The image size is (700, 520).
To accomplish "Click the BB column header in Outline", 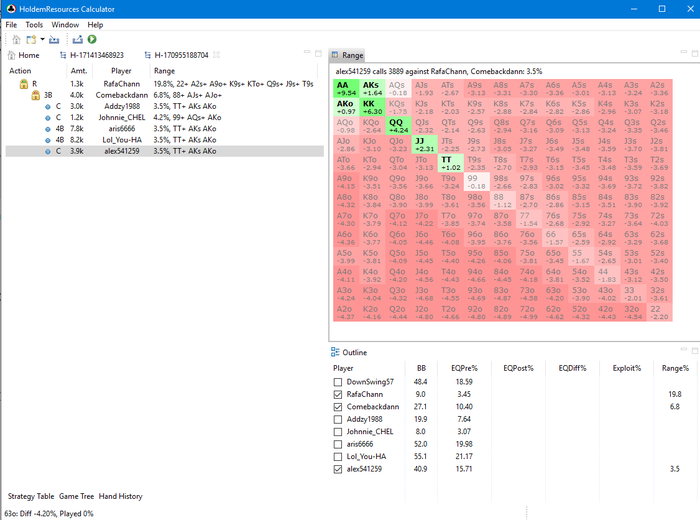I will tap(421, 368).
